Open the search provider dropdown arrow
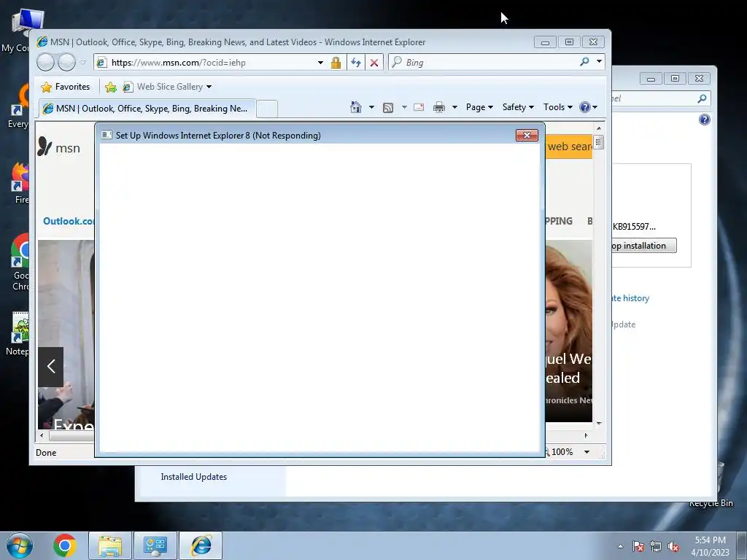 point(599,62)
